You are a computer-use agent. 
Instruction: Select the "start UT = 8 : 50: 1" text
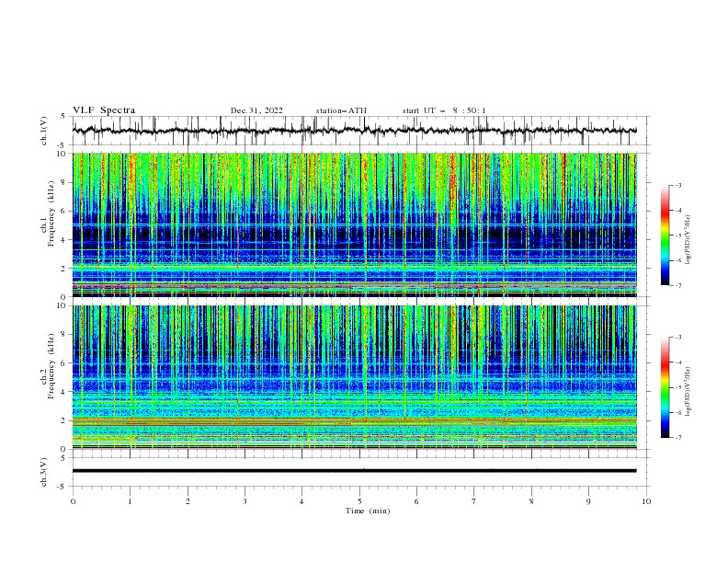pos(444,110)
